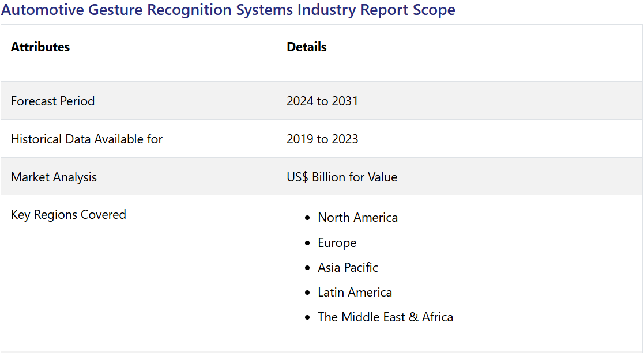Select the Key Regions Covered label
The image size is (644, 353).
(x=68, y=215)
